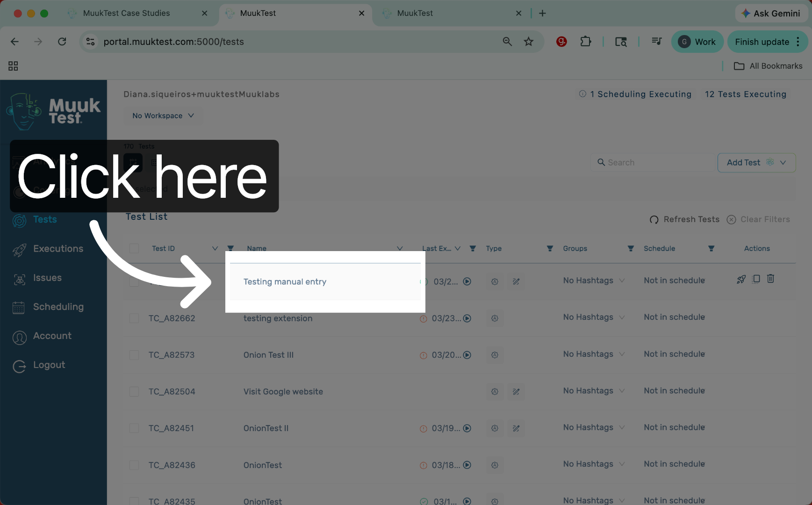Open the browser Extensions puzzle icon
This screenshot has width=812, height=505.
coord(586,42)
